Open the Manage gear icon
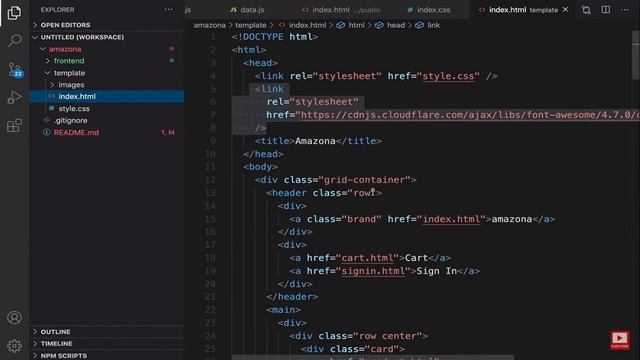This screenshot has width=640, height=360. [x=14, y=346]
